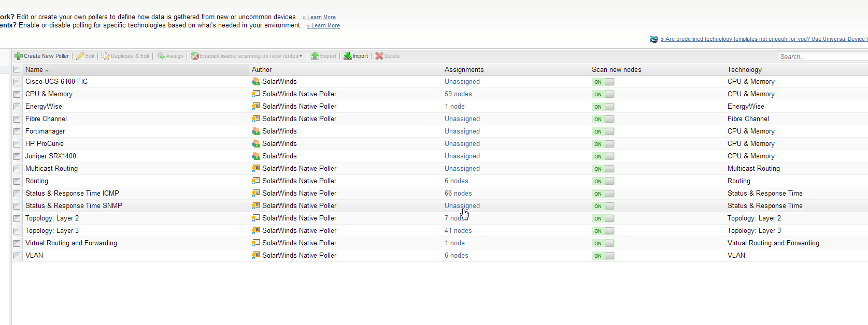868x325 pixels.
Task: Click Unassigned for Status & Response Time SNMP
Action: tap(462, 205)
